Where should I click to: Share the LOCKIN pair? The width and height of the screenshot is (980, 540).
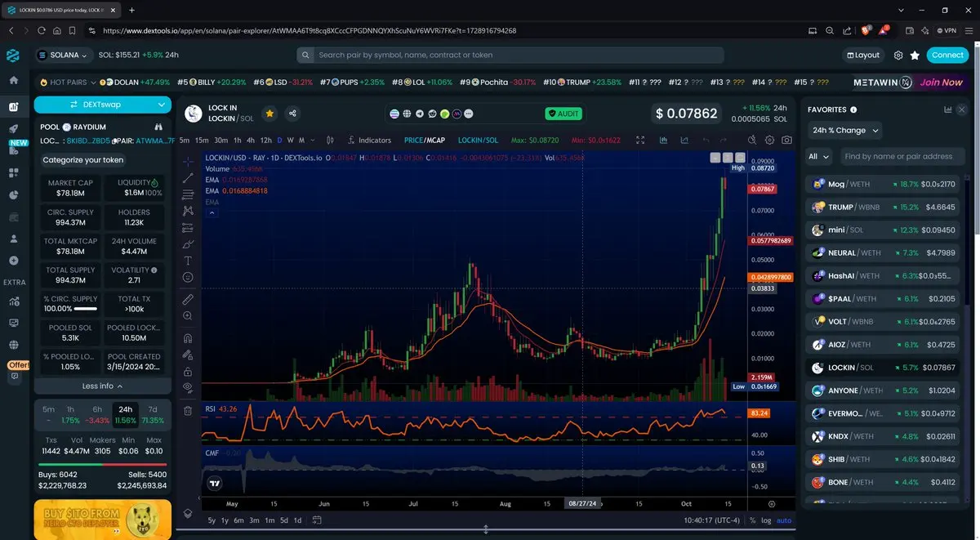[292, 114]
